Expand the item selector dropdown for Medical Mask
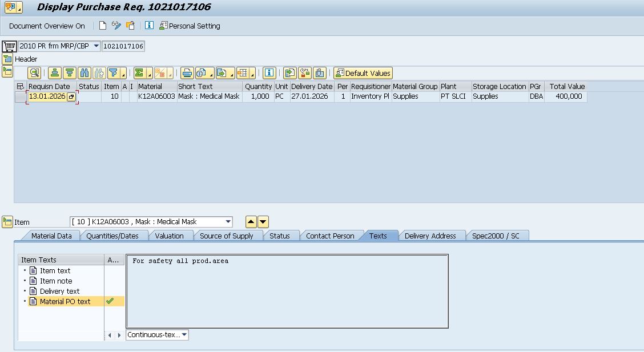This screenshot has height=352, width=644. click(228, 222)
